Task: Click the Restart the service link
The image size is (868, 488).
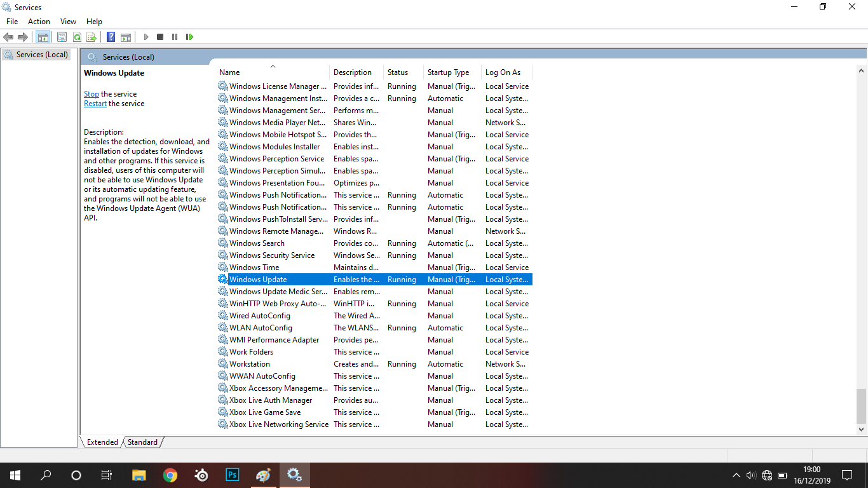Action: [x=95, y=104]
